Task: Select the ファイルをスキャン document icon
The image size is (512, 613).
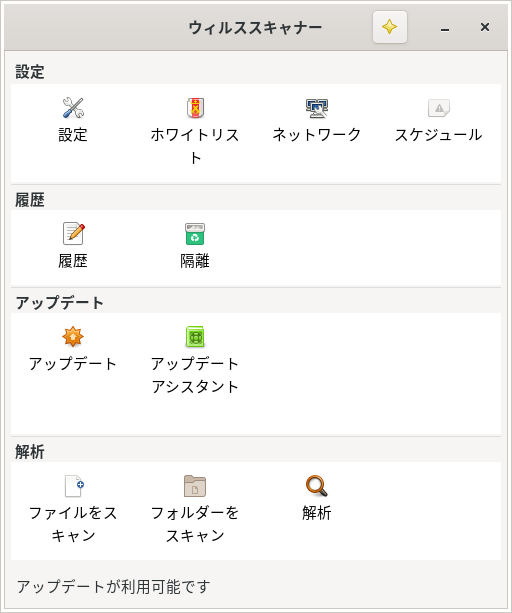Action: coord(74,486)
